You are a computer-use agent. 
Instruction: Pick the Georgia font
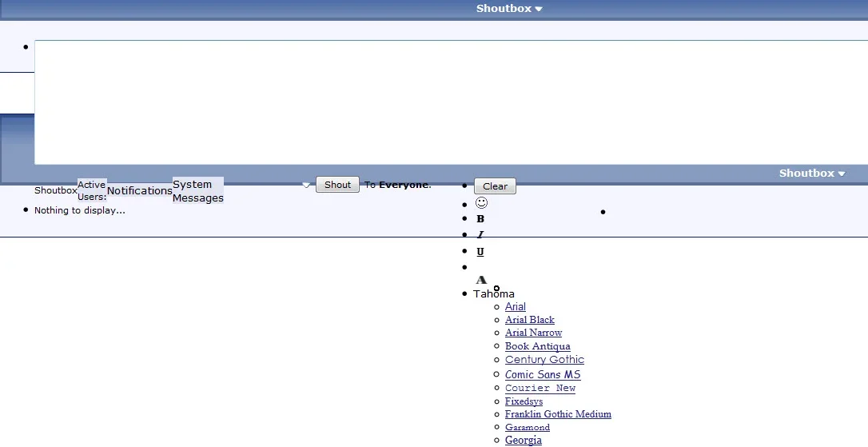(524, 441)
